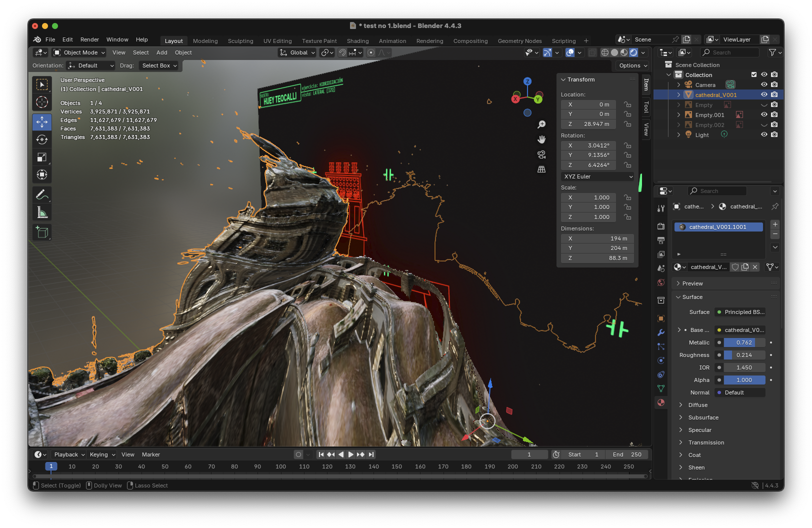
Task: Hide cathedral_V001 in the viewport
Action: [x=764, y=94]
